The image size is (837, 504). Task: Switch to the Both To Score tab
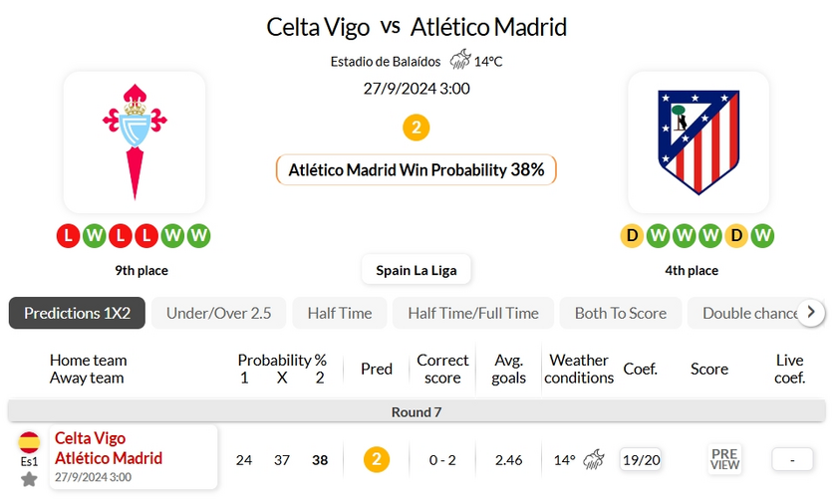pos(620,313)
